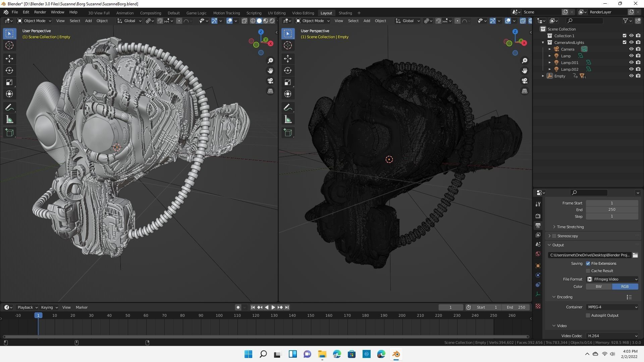The height and width of the screenshot is (362, 644).
Task: Select BW color mode button
Action: tap(599, 287)
